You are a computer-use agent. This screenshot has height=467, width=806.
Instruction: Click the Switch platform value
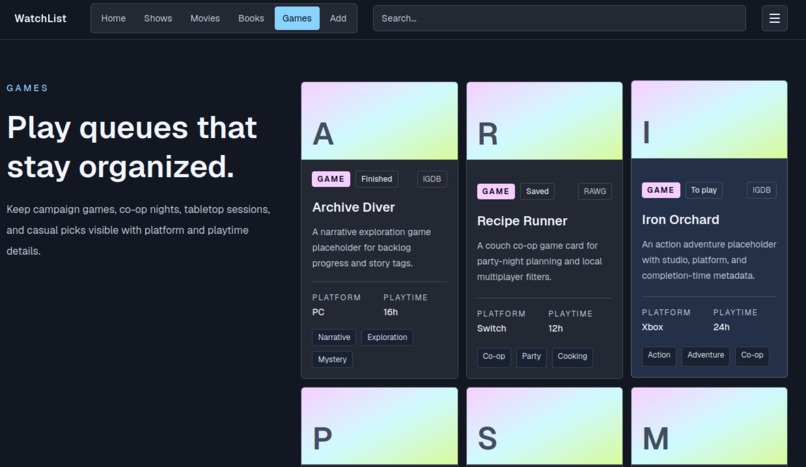tap(491, 328)
